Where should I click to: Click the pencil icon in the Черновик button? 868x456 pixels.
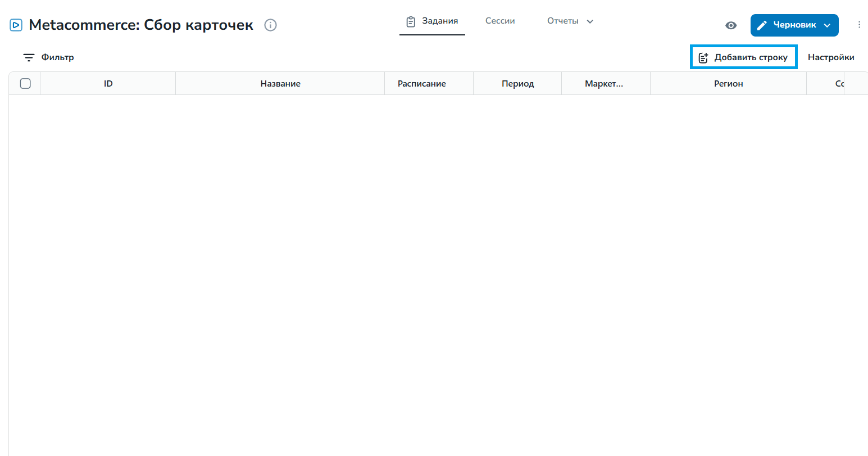pos(762,25)
